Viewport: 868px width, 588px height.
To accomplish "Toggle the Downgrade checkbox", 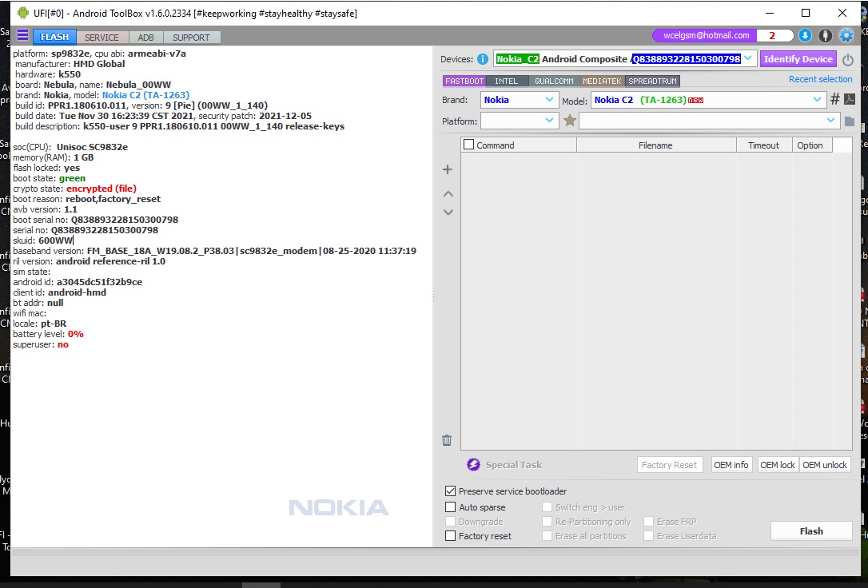I will [451, 522].
